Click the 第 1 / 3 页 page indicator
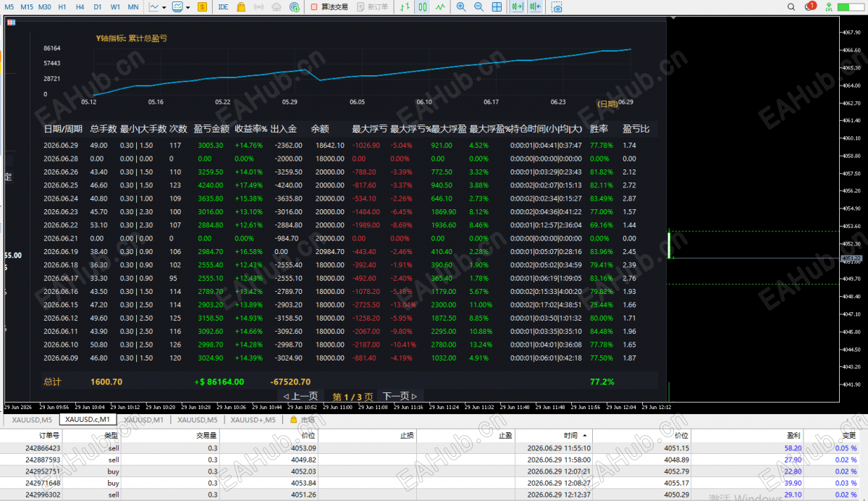The height and width of the screenshot is (501, 868). pyautogui.click(x=352, y=397)
